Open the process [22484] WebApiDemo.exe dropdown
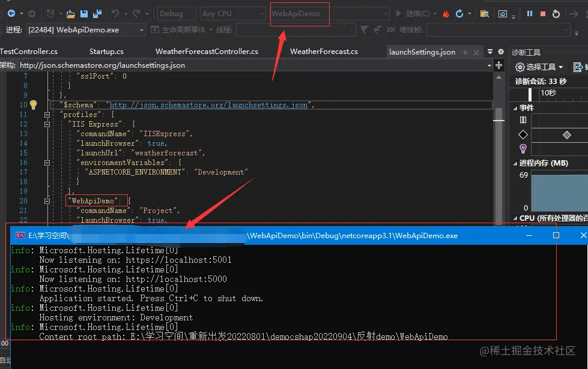 pos(85,29)
